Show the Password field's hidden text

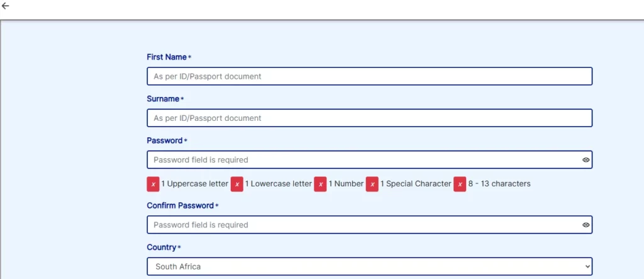click(586, 160)
